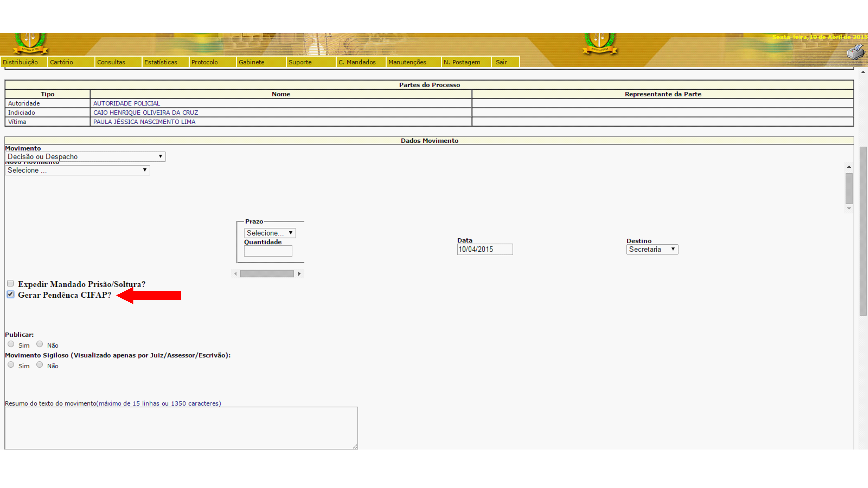Click CAIO HENRIQUE OLIVEIRA DA CRUZ link
The width and height of the screenshot is (868, 488).
coord(146,113)
